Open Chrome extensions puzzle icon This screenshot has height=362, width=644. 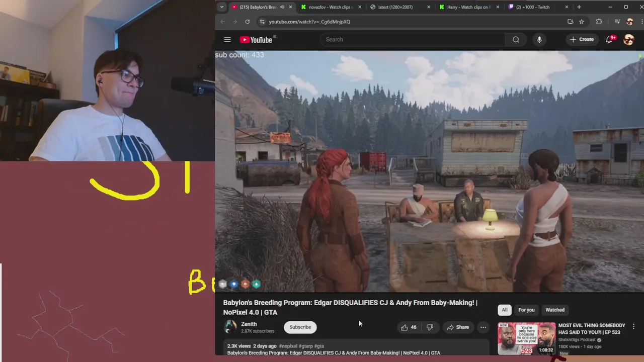[599, 22]
